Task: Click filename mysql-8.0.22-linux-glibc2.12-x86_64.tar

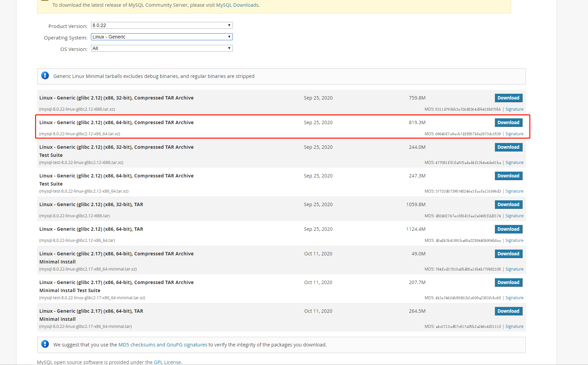Action: point(77,241)
